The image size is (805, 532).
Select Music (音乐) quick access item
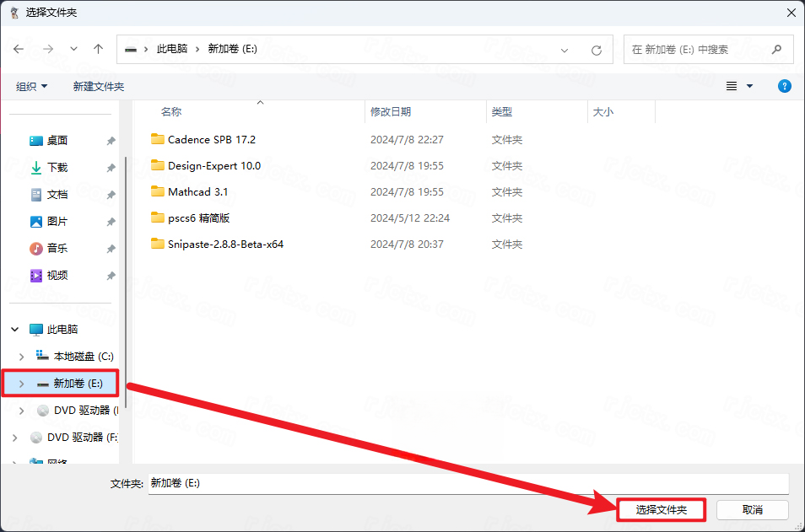(57, 249)
